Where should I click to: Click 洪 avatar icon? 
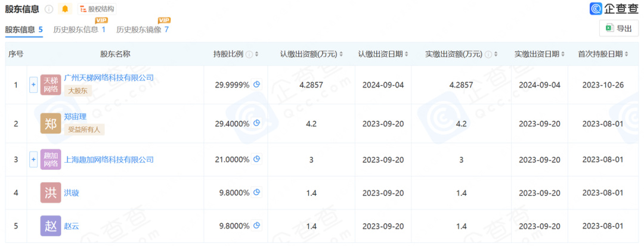pos(51,193)
